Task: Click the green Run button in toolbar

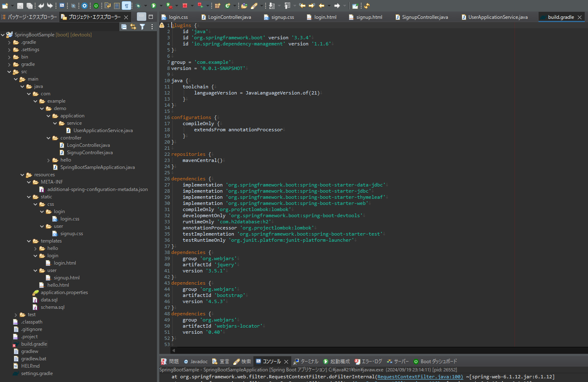Action: pyautogui.click(x=154, y=6)
